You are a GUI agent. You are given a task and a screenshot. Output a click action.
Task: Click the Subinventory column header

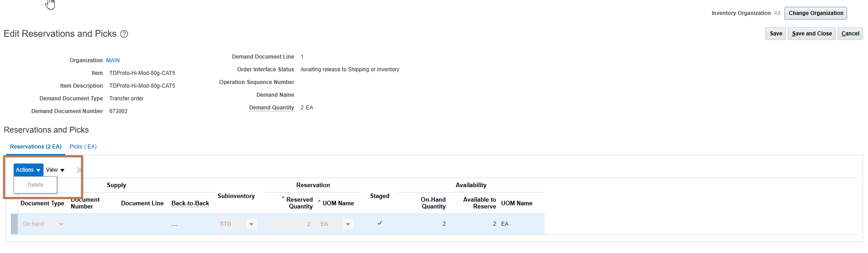(x=236, y=196)
